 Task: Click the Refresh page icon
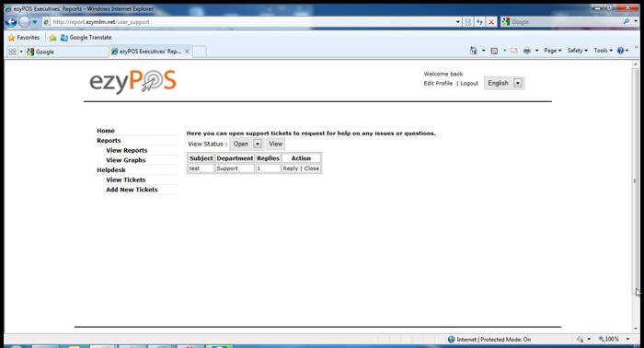click(479, 22)
